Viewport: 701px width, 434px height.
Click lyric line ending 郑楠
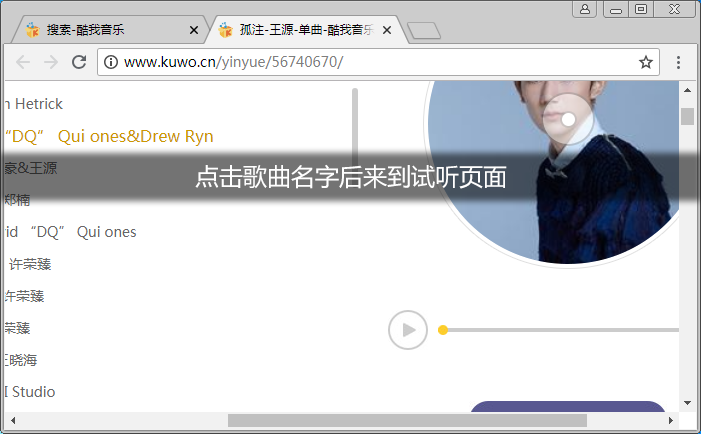click(x=18, y=200)
